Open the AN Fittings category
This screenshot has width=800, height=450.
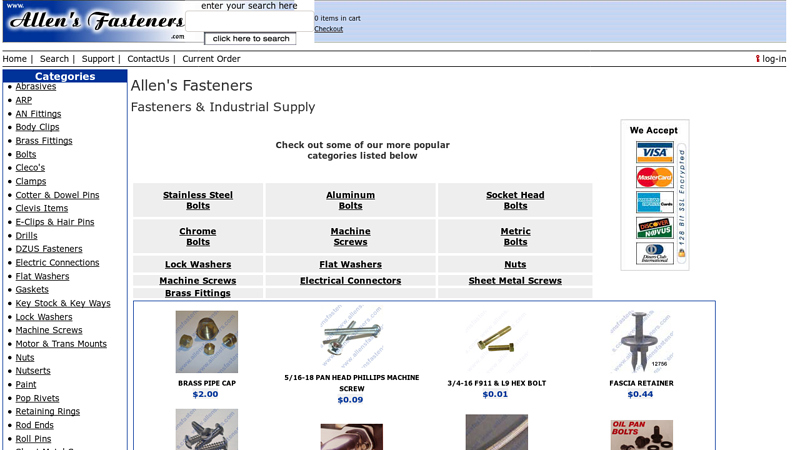pos(38,114)
